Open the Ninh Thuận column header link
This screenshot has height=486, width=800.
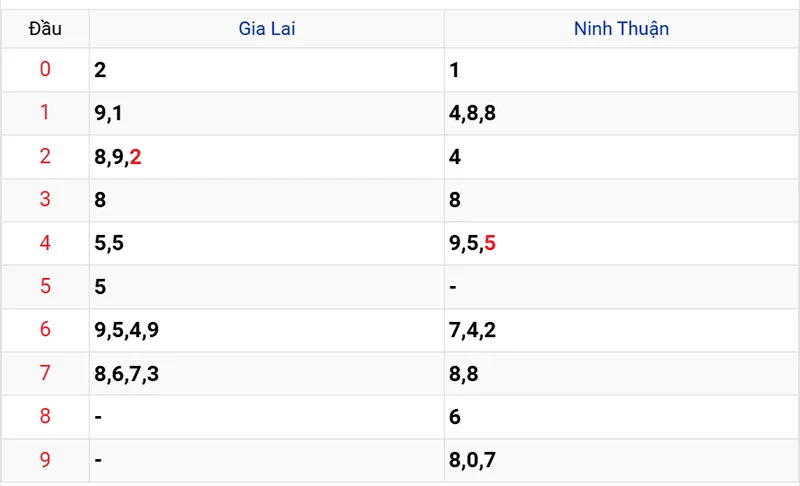click(x=621, y=29)
